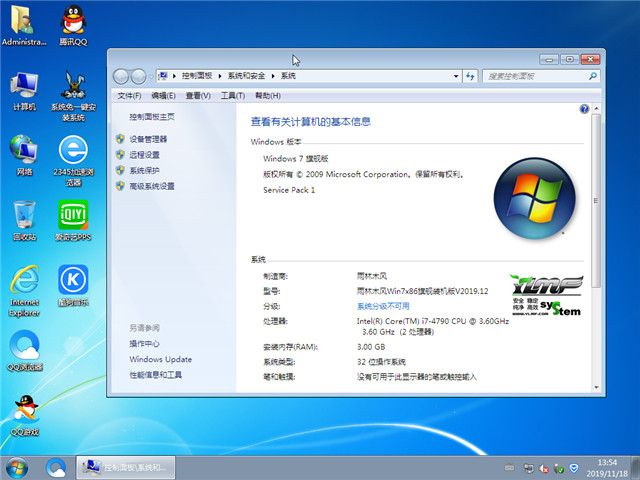This screenshot has height=480, width=640.
Task: Click the refresh icon beside the address bar
Action: [x=470, y=76]
